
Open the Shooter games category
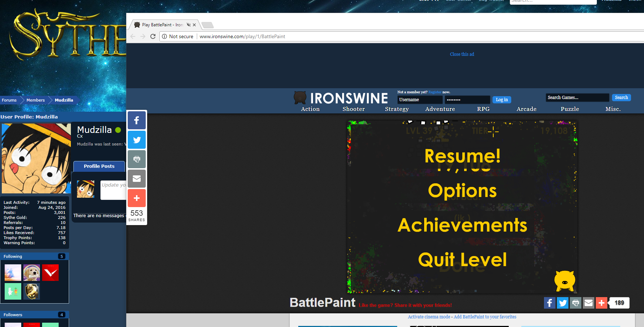point(354,109)
